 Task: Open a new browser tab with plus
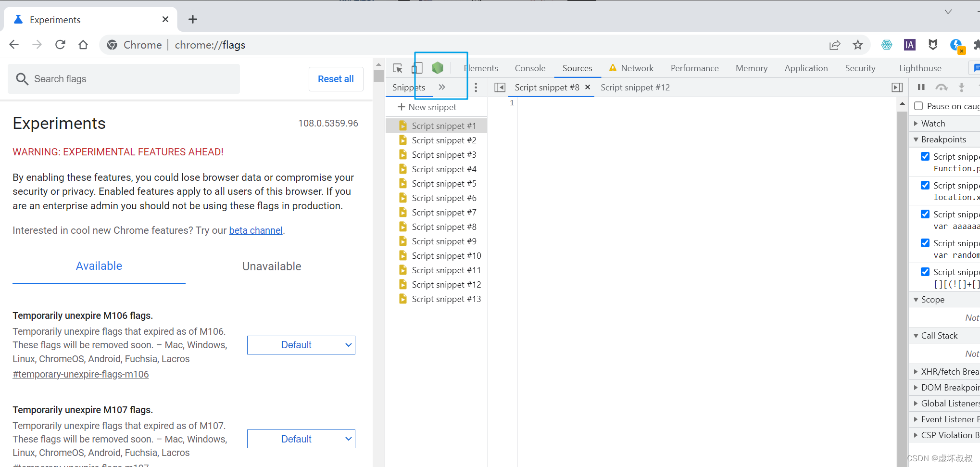point(193,19)
